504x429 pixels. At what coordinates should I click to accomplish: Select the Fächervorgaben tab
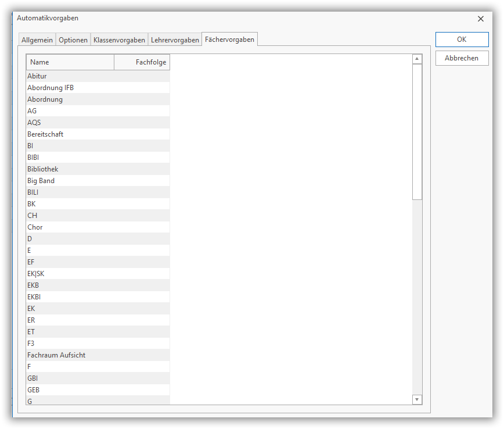[x=229, y=40]
